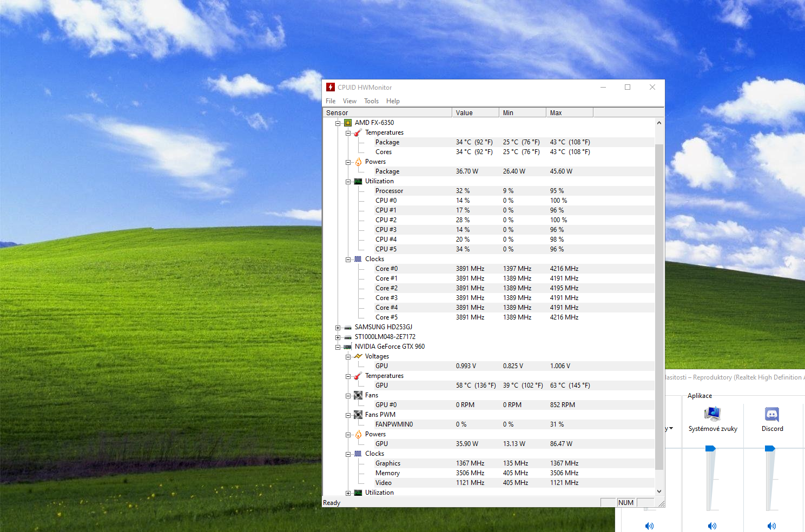This screenshot has width=805, height=532.
Task: Click the Discord app icon in volume mixer
Action: click(x=772, y=415)
